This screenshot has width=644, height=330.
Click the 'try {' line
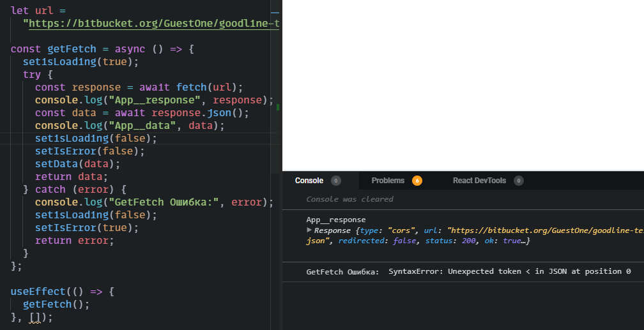click(38, 74)
